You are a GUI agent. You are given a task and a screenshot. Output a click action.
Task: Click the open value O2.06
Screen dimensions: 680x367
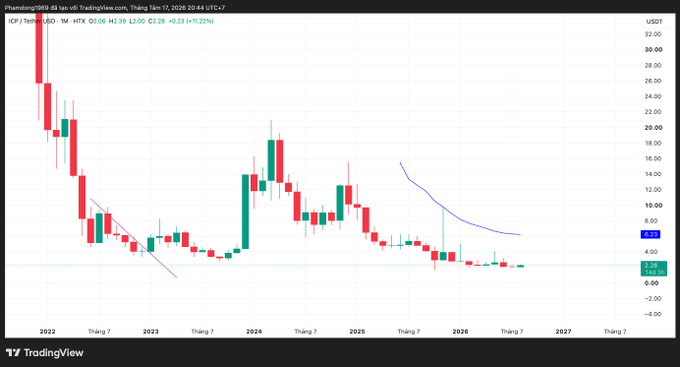pos(97,21)
